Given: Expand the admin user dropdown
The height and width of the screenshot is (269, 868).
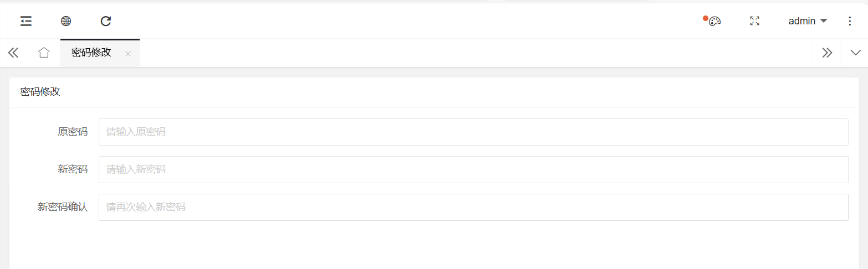Looking at the screenshot, I should pyautogui.click(x=808, y=21).
